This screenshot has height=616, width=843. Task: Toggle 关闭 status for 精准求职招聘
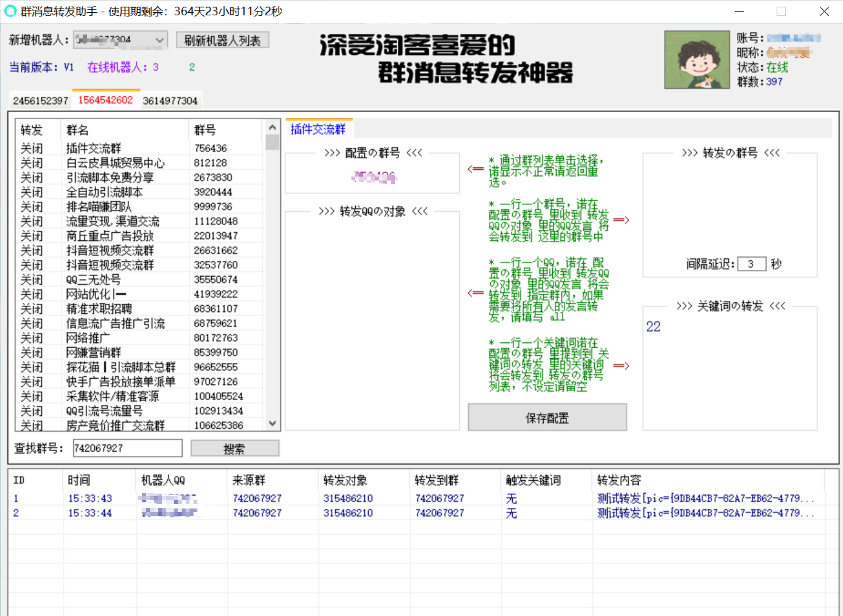tap(32, 309)
